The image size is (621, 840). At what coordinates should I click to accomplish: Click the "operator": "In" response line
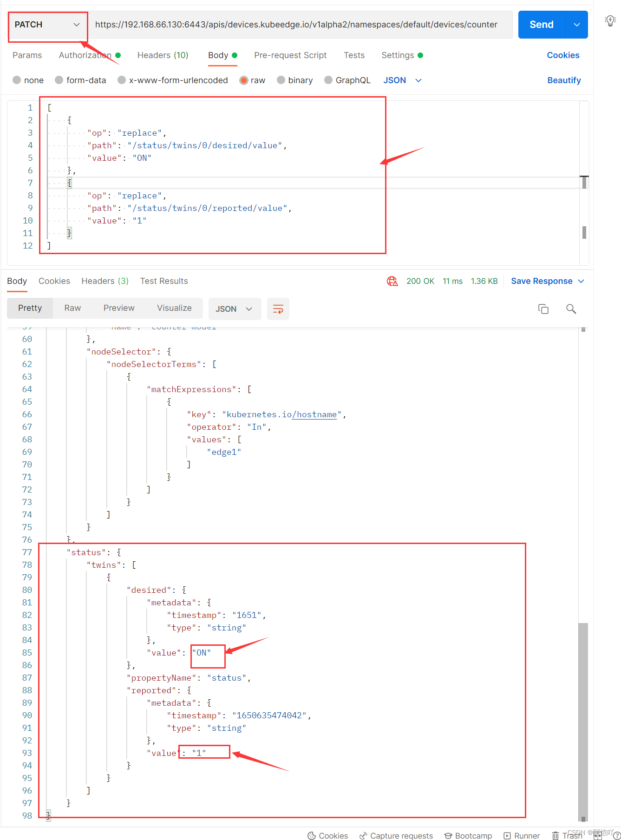point(229,427)
